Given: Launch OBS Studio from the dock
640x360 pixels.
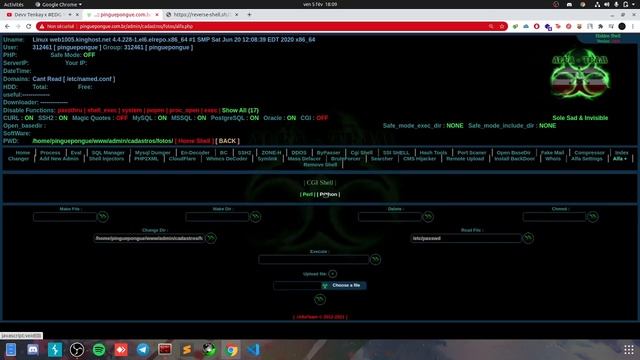Looking at the screenshot, I should [77, 350].
